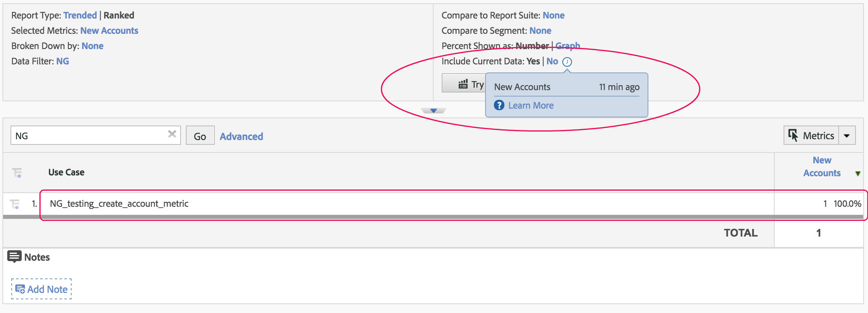Screen dimensions: 868x313
Task: Collapse the report settings panel arrow
Action: [433, 110]
